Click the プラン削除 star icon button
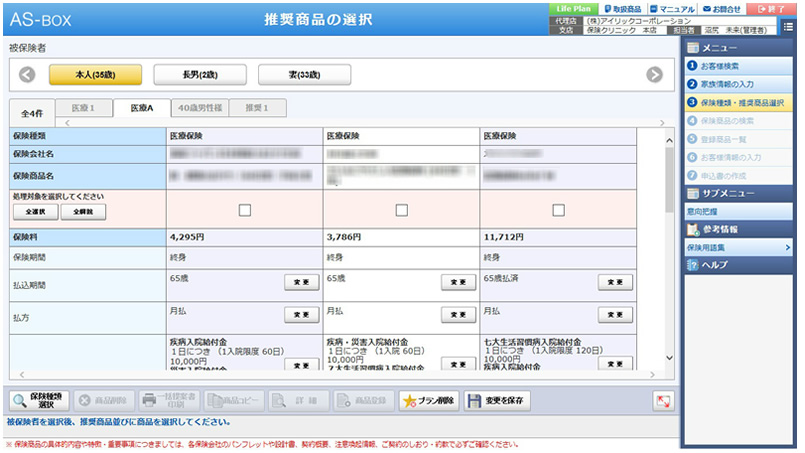Screen dimensions: 805x453 point(427,401)
